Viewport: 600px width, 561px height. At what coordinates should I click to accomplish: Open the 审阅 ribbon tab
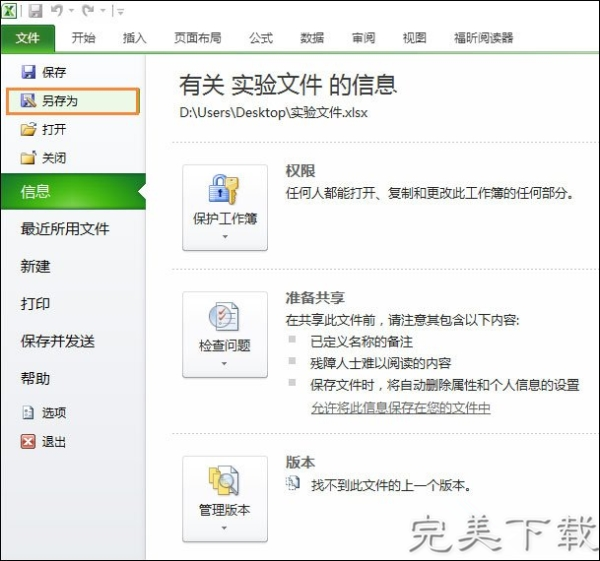pyautogui.click(x=363, y=38)
